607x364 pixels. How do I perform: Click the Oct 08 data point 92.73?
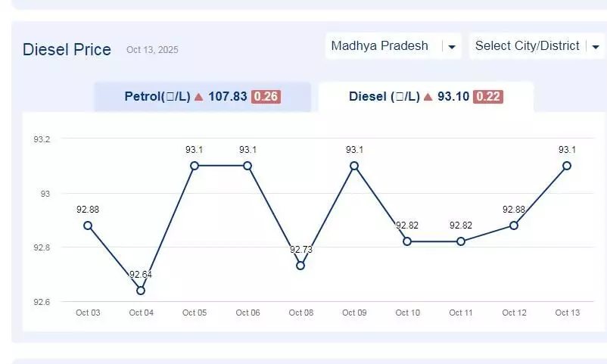point(300,266)
